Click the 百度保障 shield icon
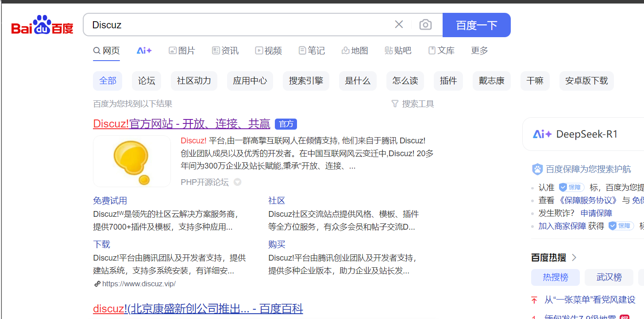 point(537,169)
